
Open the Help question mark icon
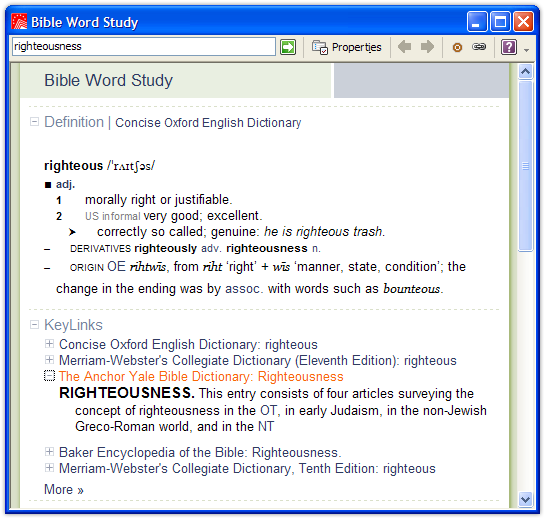pos(509,47)
